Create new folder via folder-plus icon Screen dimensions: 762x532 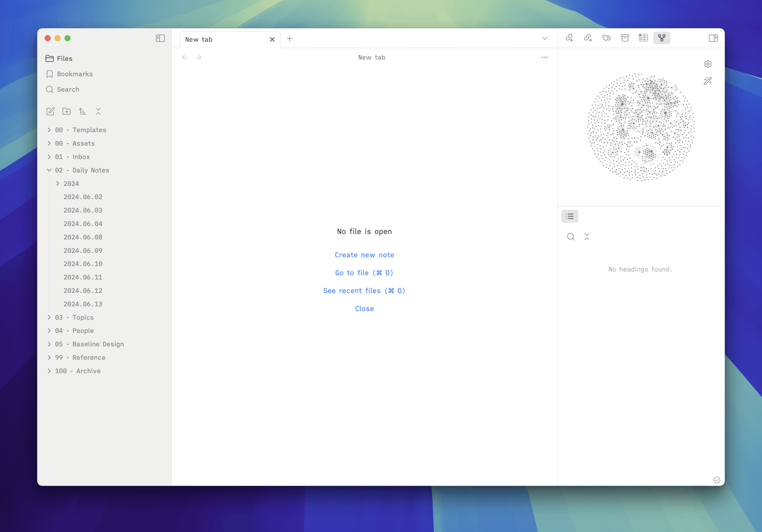66,111
